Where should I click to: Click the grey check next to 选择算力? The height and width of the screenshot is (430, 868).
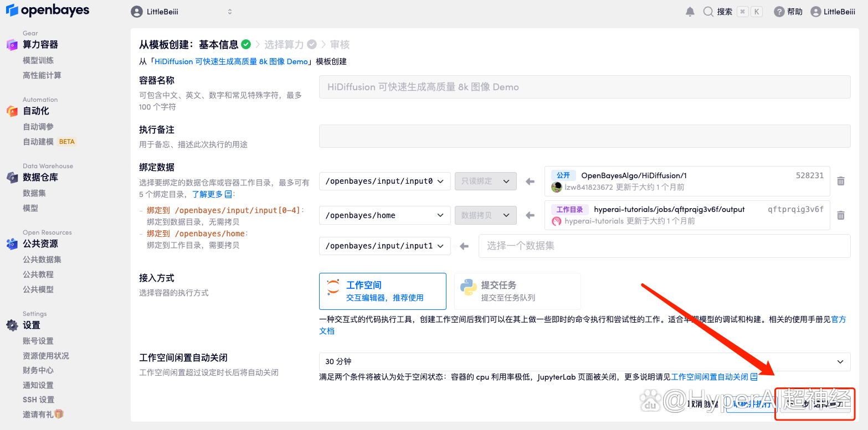(312, 44)
